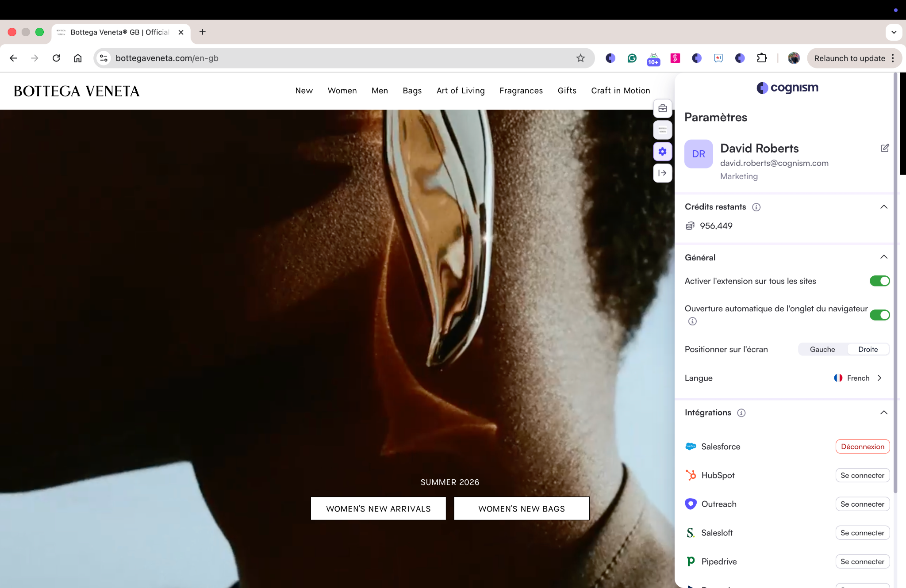The width and height of the screenshot is (906, 588).
Task: Collapse the Crédits restants section
Action: click(x=884, y=207)
